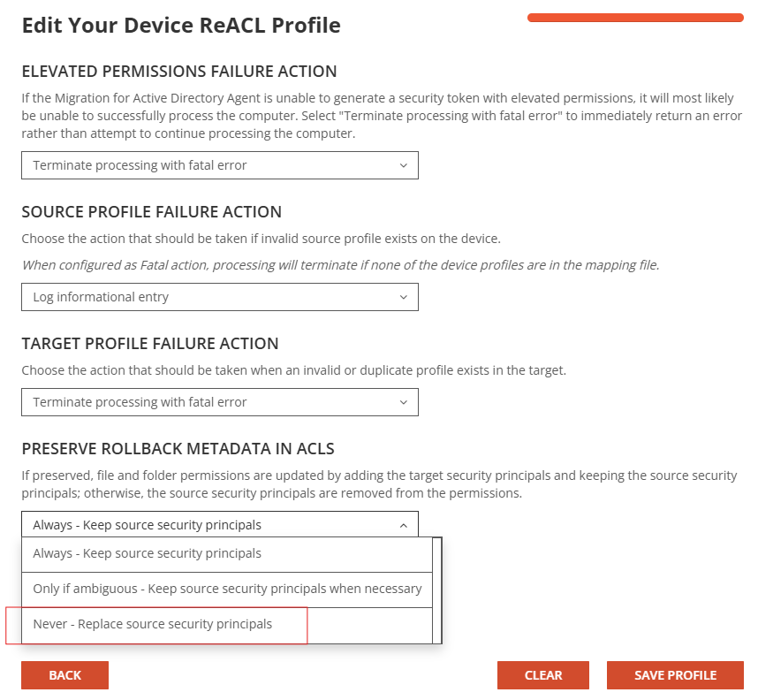
Task: Open the Target Profile Failure Action dropdown
Action: point(219,401)
